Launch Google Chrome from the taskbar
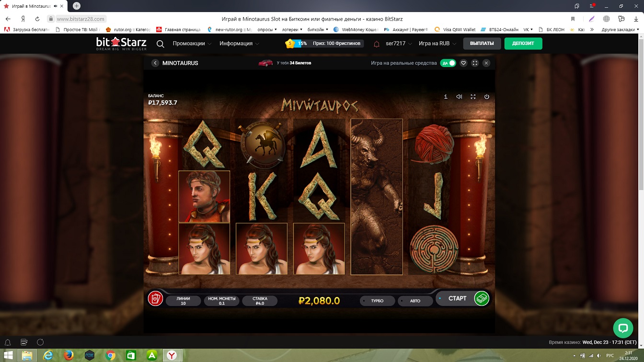This screenshot has width=644, height=362. [110, 355]
